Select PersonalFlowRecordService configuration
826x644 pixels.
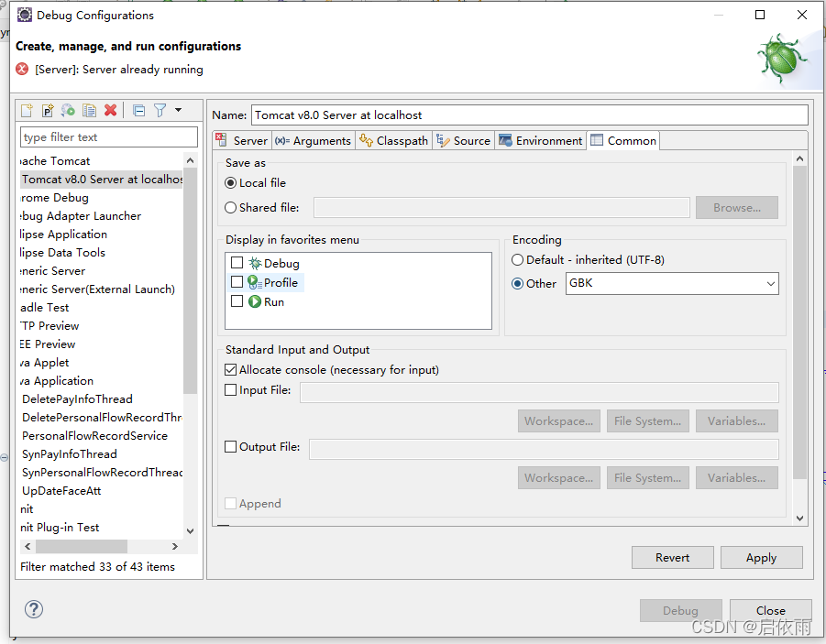pos(94,435)
